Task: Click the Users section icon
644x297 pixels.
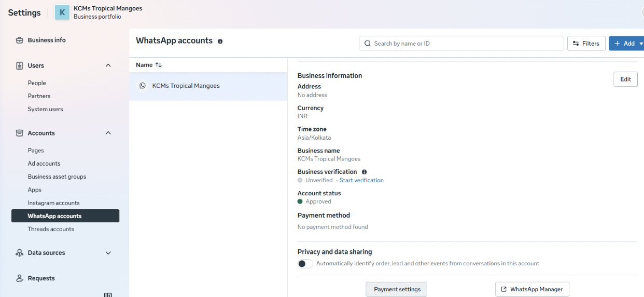Action: 20,65
